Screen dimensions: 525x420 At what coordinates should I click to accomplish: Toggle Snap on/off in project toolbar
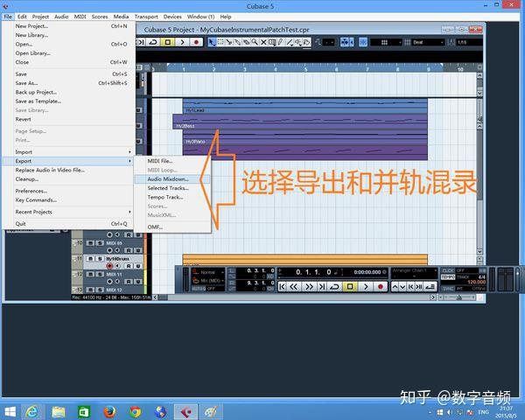(x=363, y=42)
